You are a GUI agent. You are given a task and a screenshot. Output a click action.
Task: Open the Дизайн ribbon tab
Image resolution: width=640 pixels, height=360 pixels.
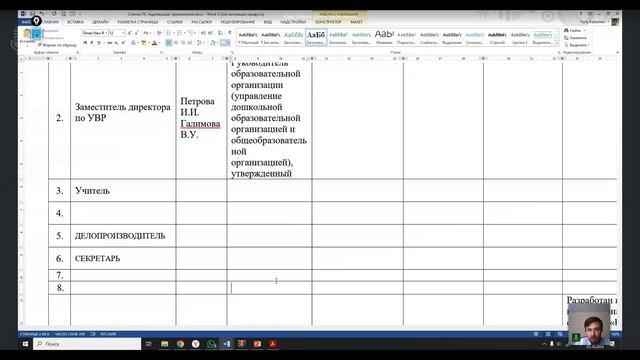pyautogui.click(x=100, y=22)
